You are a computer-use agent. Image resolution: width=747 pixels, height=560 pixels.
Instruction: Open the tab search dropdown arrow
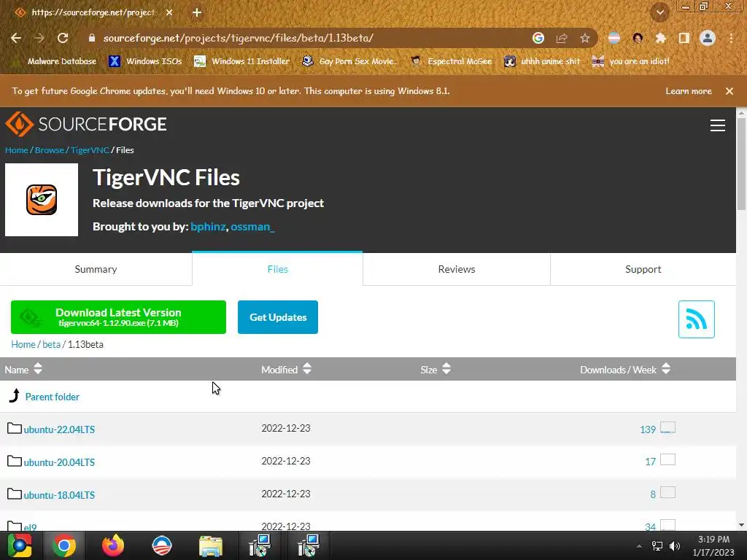tap(660, 13)
